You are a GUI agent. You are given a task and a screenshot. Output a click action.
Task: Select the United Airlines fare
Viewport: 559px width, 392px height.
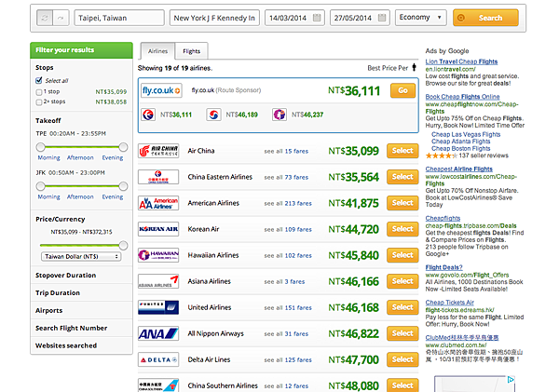coord(402,307)
